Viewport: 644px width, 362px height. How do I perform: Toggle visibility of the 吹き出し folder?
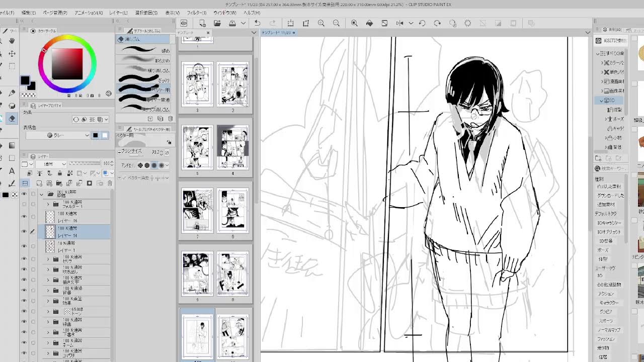tap(24, 269)
